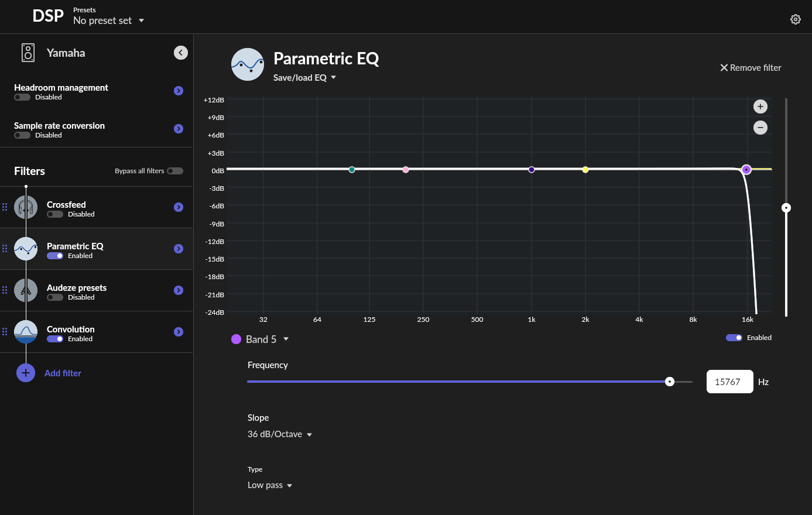The image size is (812, 515).
Task: Toggle Bypass all filters switch
Action: (174, 171)
